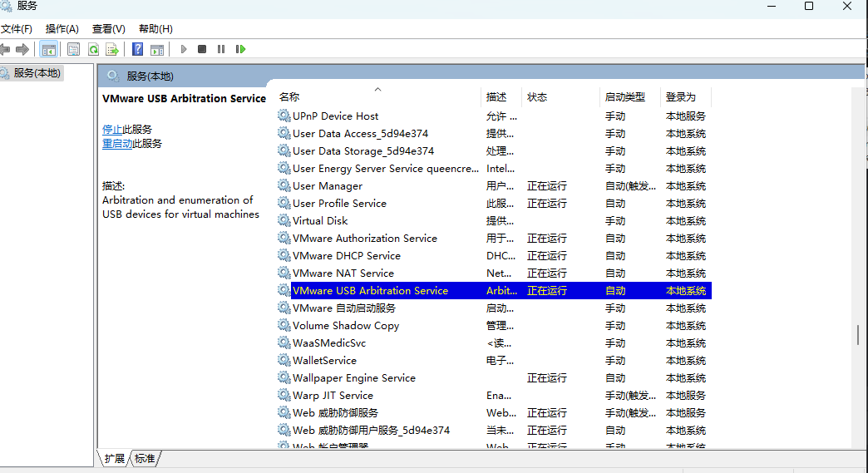Click the Pause Service icon
The width and height of the screenshot is (868, 473).
point(221,49)
